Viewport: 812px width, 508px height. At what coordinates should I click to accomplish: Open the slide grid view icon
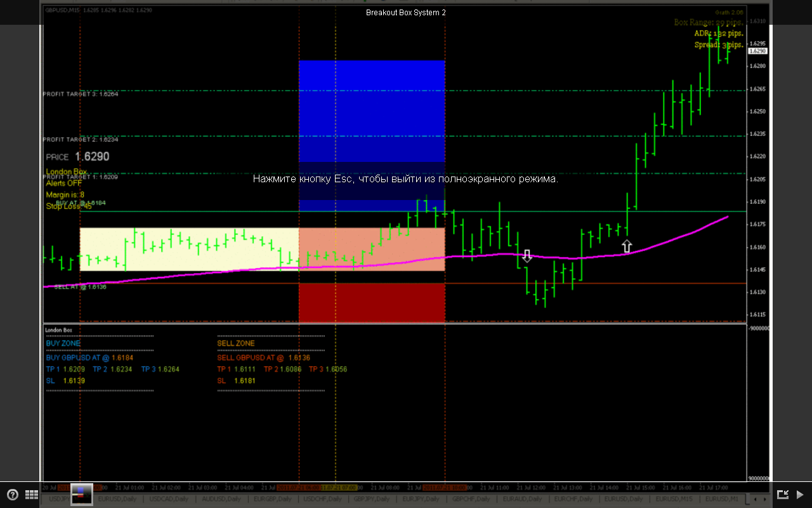(x=32, y=495)
